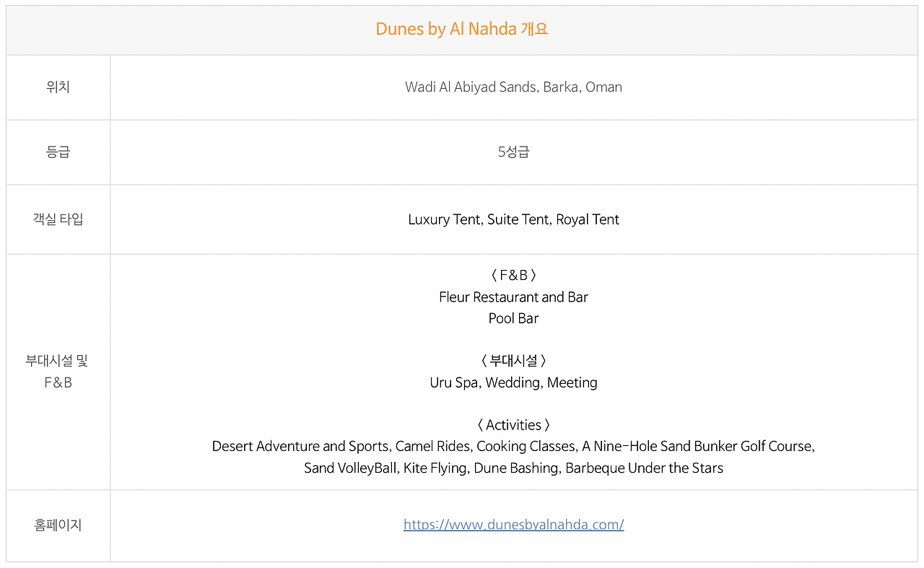
Task: Select the 객실 타입 row label
Action: click(x=58, y=219)
